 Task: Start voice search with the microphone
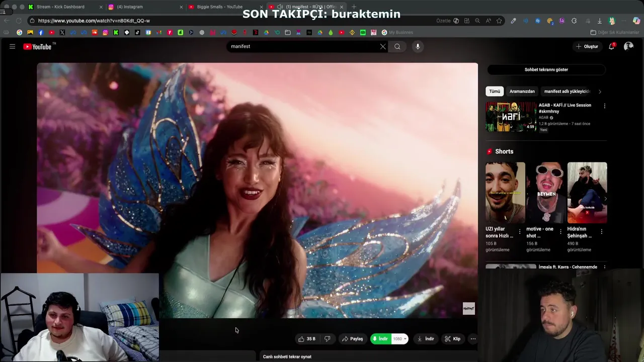[x=418, y=46]
